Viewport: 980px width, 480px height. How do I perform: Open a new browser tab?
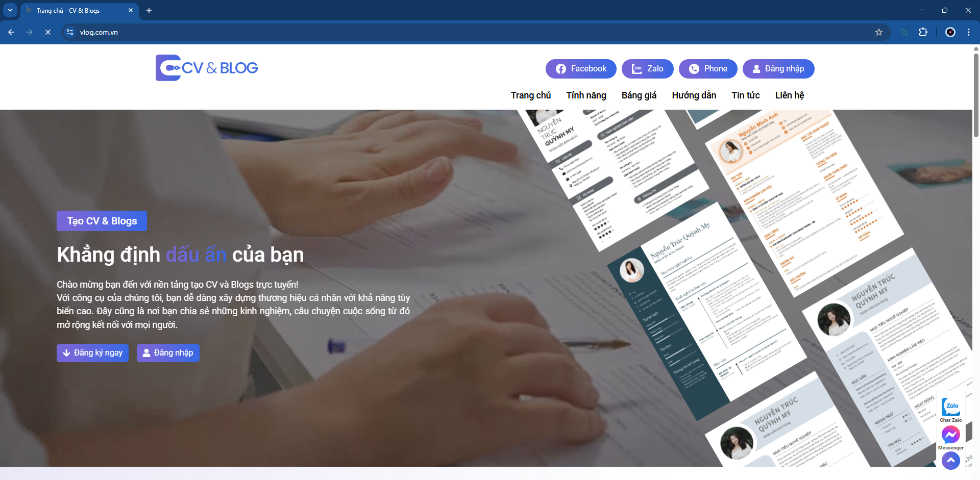[149, 10]
